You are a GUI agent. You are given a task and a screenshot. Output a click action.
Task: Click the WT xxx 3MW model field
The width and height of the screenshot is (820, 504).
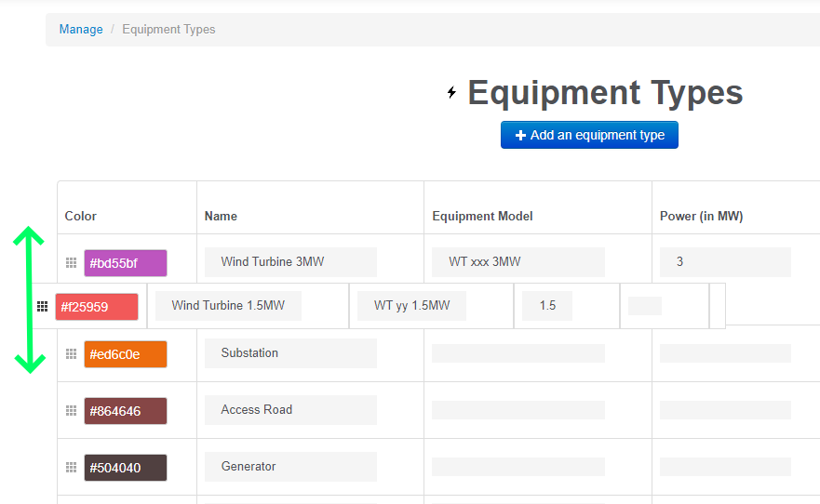pyautogui.click(x=518, y=262)
